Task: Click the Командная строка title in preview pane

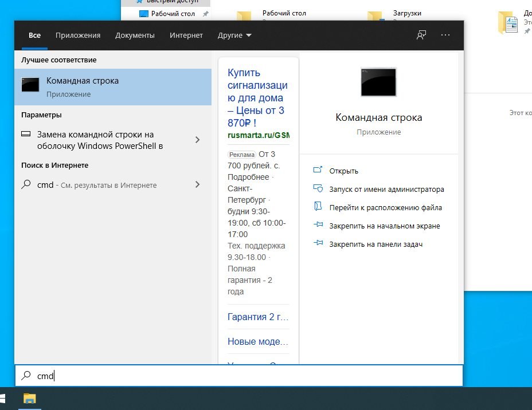Action: (378, 117)
